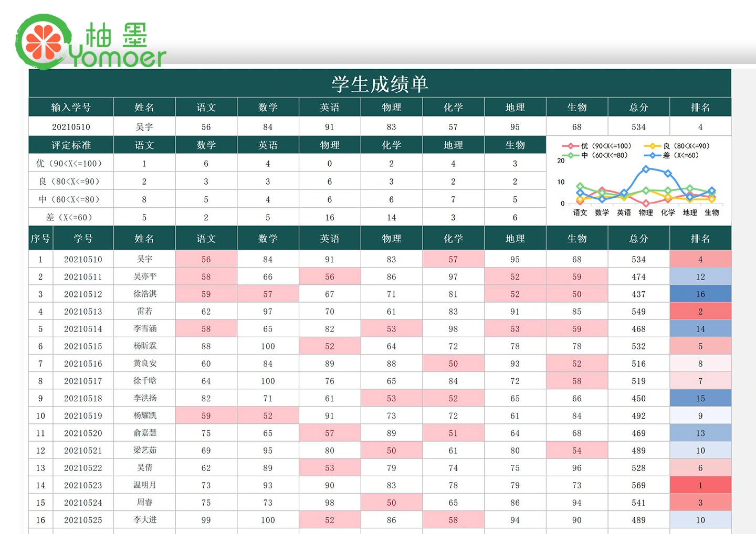756x534 pixels.
Task: Click the 生物 axis label in the chart
Action: (712, 212)
